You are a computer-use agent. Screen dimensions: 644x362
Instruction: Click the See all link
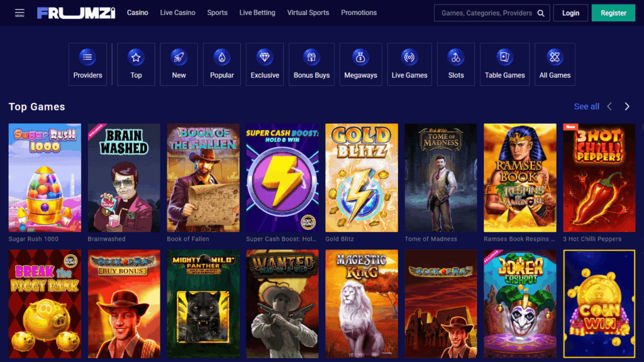coord(586,107)
